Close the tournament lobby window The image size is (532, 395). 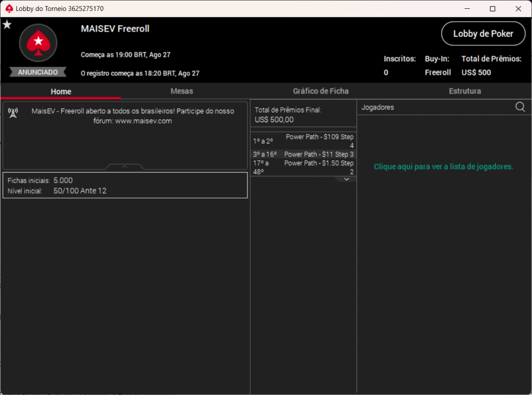click(x=518, y=8)
